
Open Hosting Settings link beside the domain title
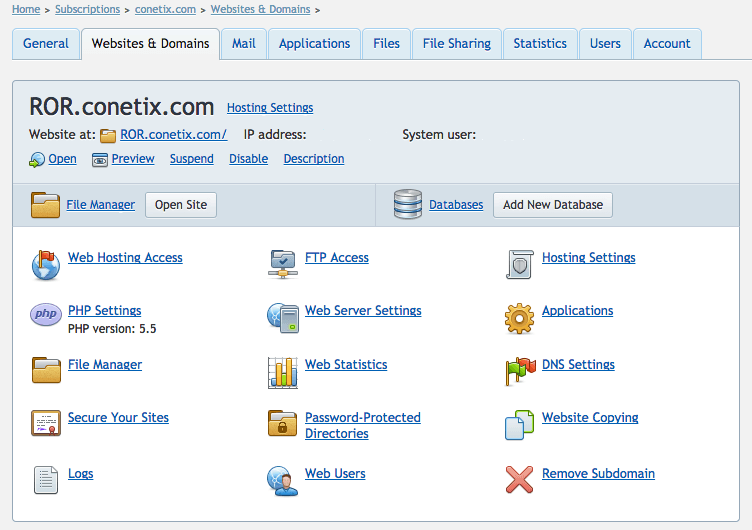pos(270,107)
